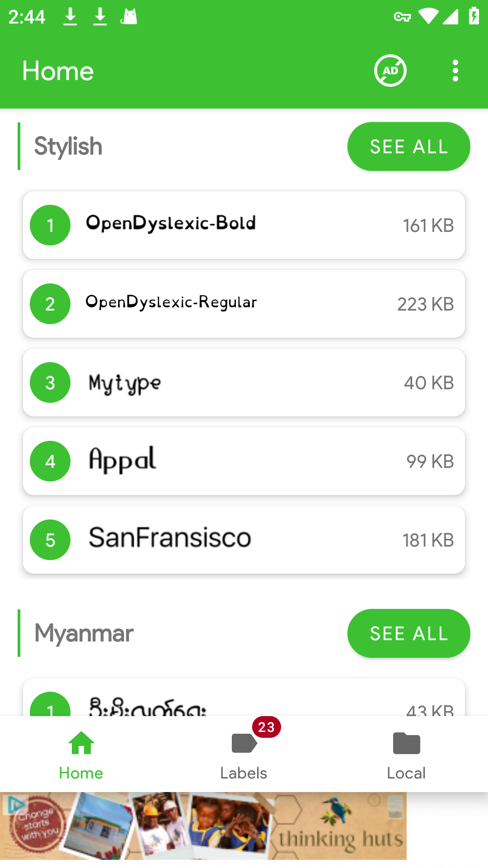Select the OpenDyslexic-Regular font
The height and width of the screenshot is (868, 488).
pyautogui.click(x=244, y=304)
